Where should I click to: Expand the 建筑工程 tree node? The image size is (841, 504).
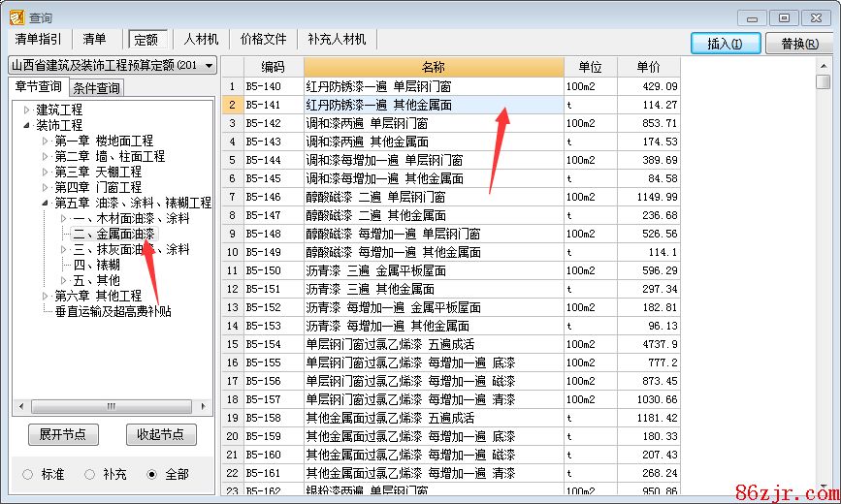27,110
